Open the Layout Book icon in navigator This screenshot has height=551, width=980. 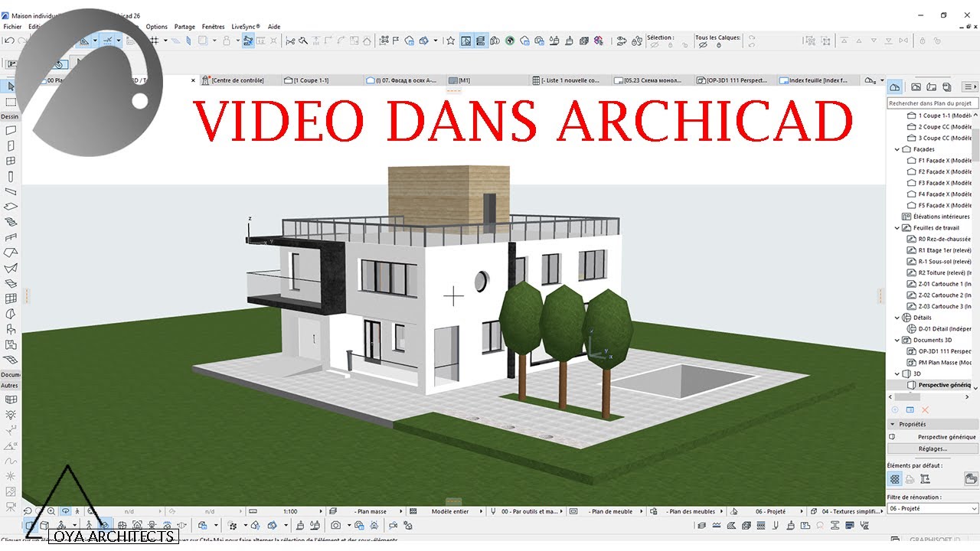[x=933, y=87]
